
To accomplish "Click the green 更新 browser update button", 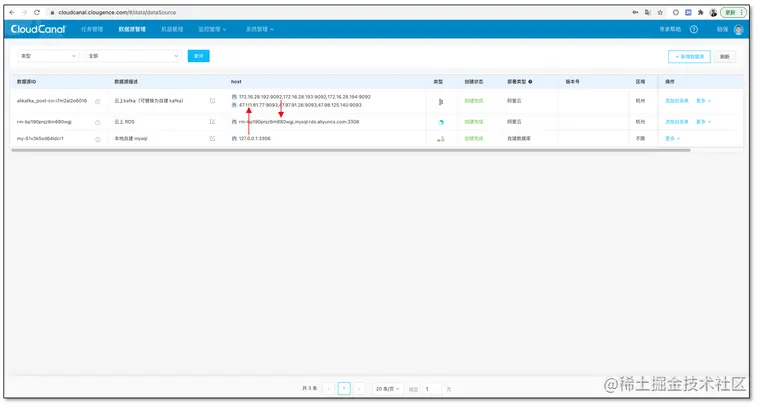I will point(734,13).
